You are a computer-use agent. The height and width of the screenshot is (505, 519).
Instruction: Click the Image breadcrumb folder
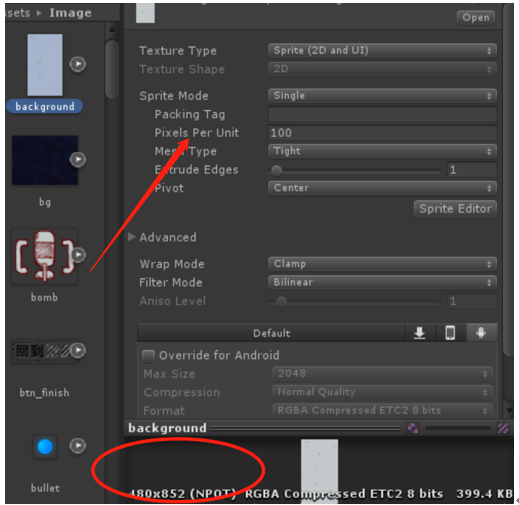70,13
